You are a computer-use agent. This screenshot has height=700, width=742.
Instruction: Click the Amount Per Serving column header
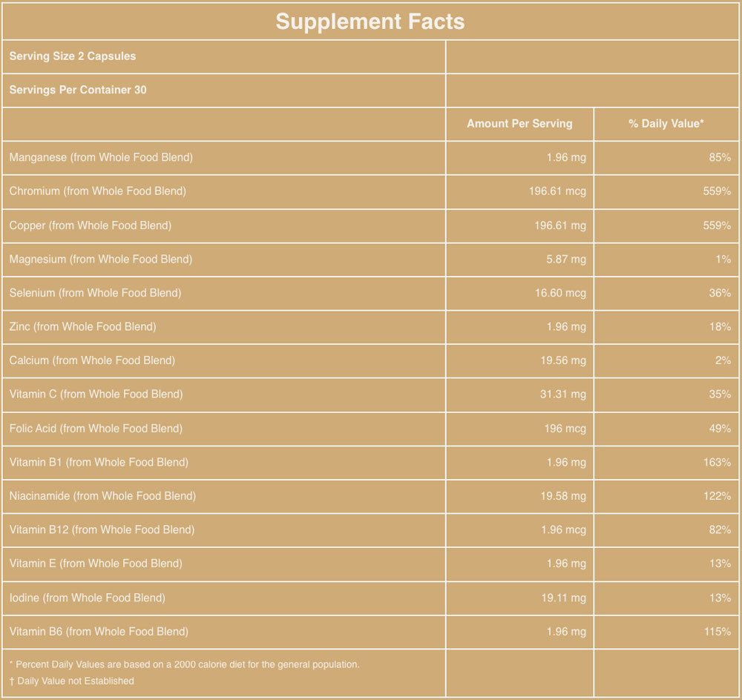[519, 124]
